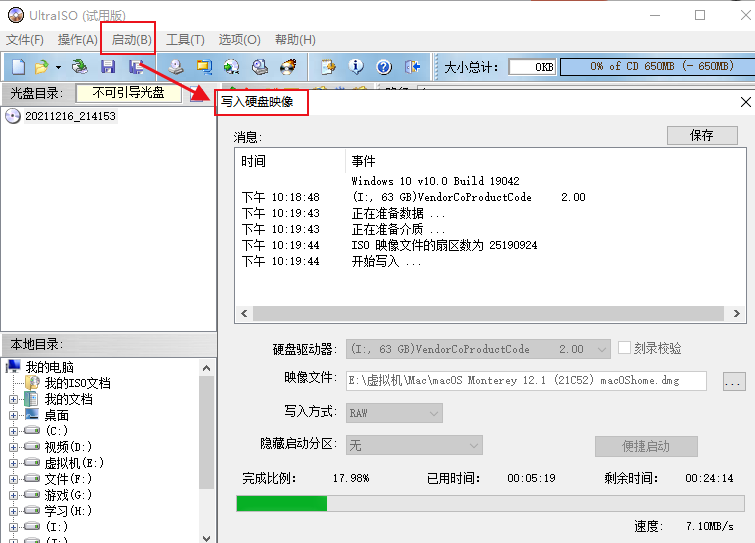Click the green write progress bar
Viewport: 755px width, 543px height.
(x=490, y=504)
